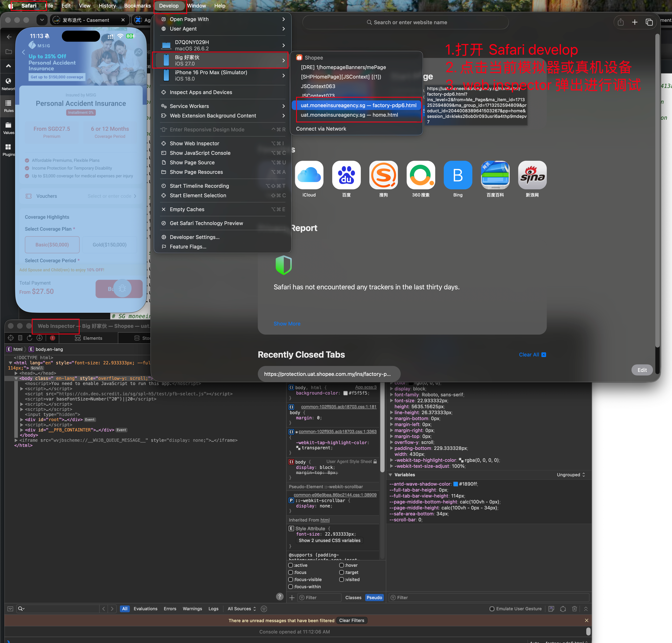
Task: Start element selection crosshair in Web Inspector
Action: 11,338
